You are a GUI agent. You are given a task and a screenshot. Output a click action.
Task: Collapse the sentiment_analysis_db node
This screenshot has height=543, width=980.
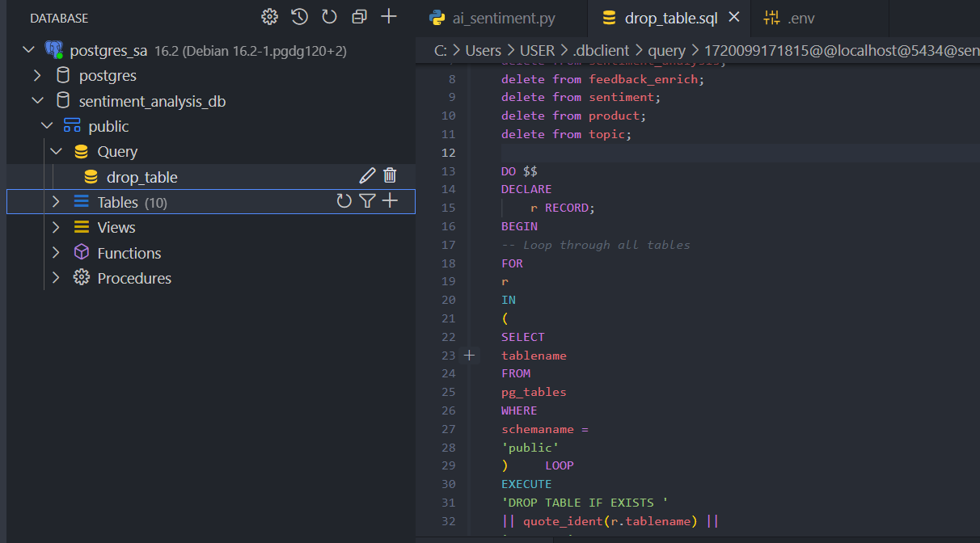pyautogui.click(x=37, y=101)
